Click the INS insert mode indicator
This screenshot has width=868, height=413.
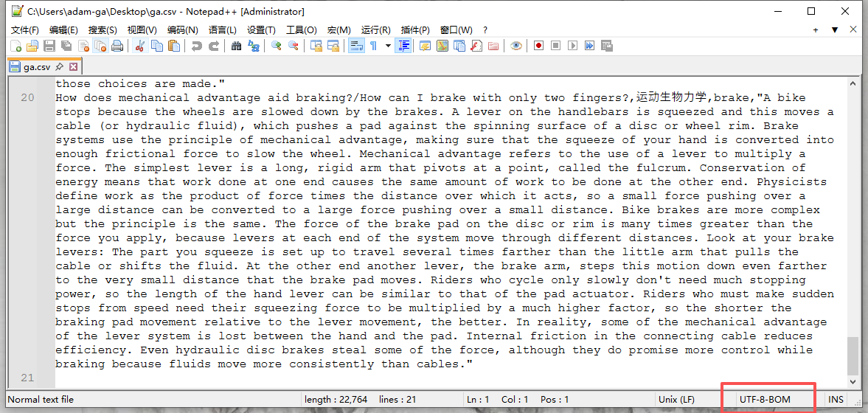pos(836,400)
